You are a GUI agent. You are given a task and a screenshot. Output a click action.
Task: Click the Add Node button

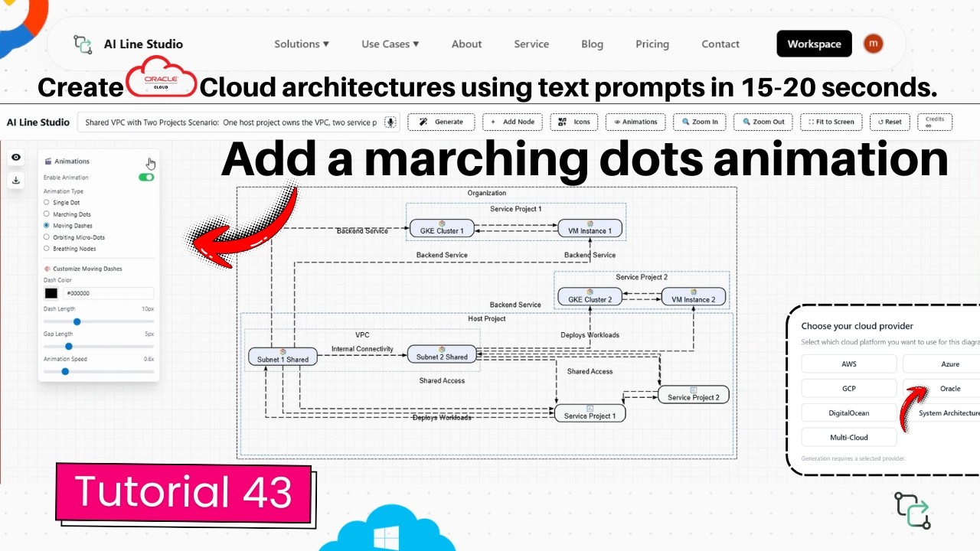pos(512,122)
